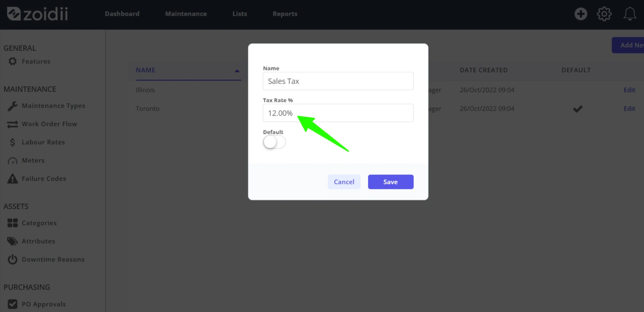The height and width of the screenshot is (312, 644).
Task: Click the Labour Rates dollar icon
Action: [x=12, y=142]
